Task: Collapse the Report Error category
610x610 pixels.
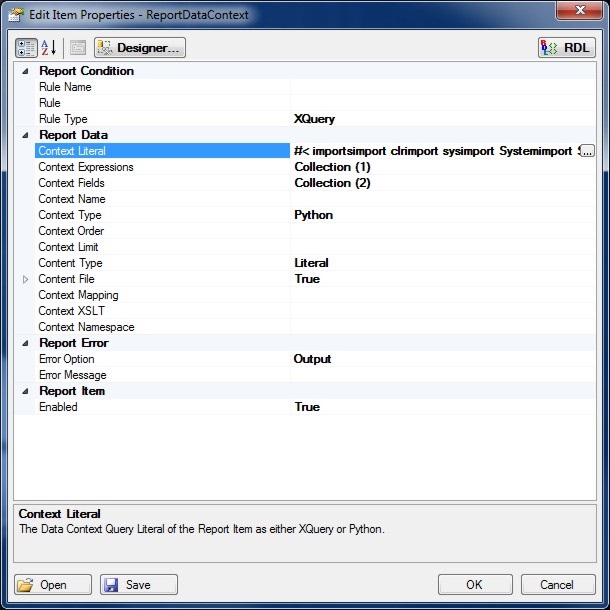Action: [x=25, y=343]
